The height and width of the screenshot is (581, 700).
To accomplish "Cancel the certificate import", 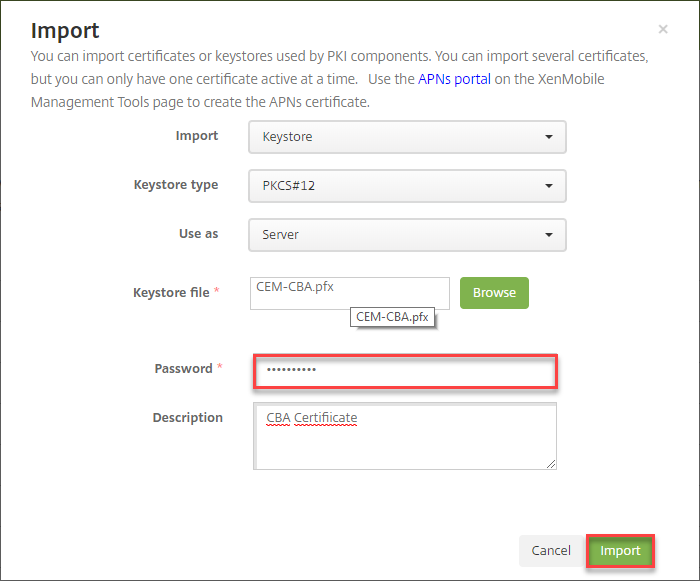I will click(551, 551).
